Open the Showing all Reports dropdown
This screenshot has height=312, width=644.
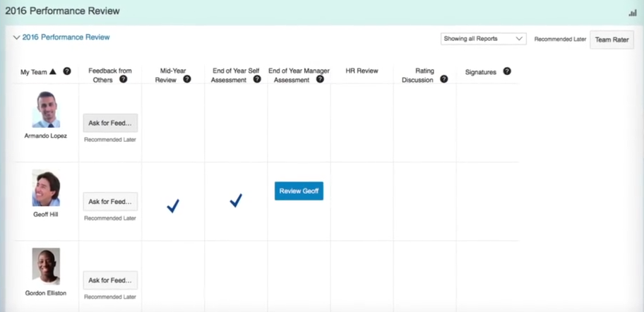pos(484,39)
